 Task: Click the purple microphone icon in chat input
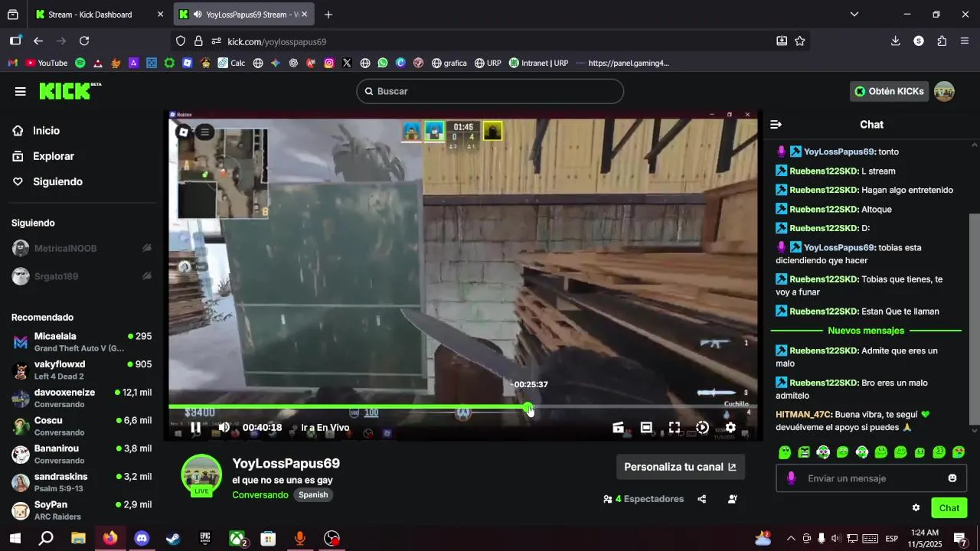point(791,478)
